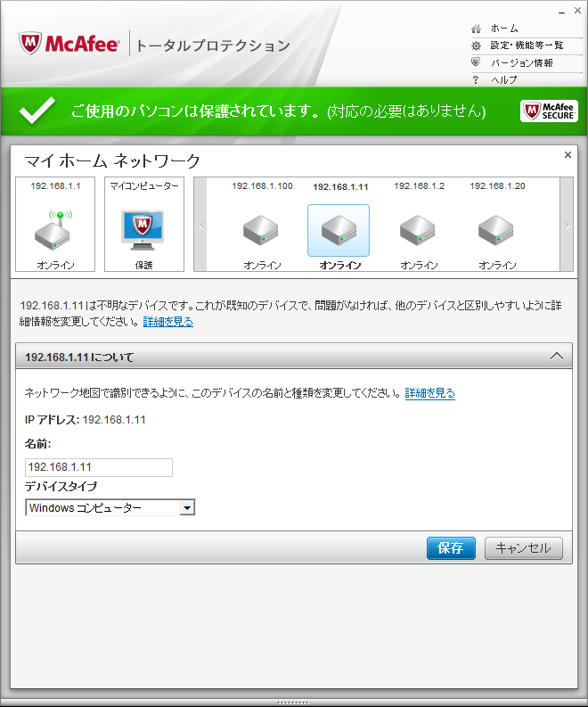
Task: Click the shield icon beside バージョン情報
Action: (476, 62)
